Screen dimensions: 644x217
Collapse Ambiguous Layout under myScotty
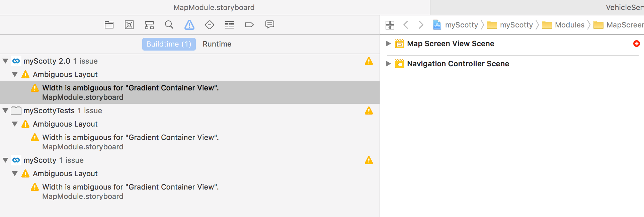(15, 173)
